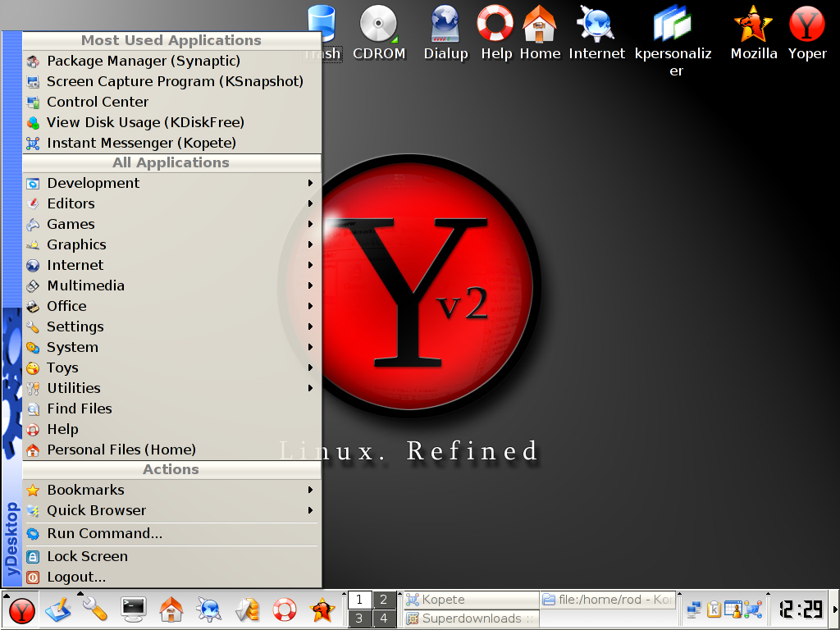Open the Internet desktop icon

pos(597,32)
